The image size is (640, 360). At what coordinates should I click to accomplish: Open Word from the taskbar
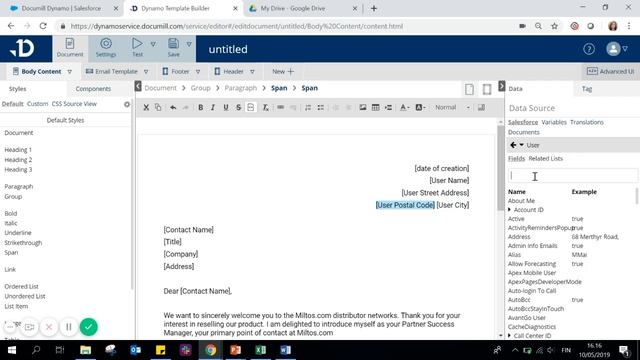285,350
